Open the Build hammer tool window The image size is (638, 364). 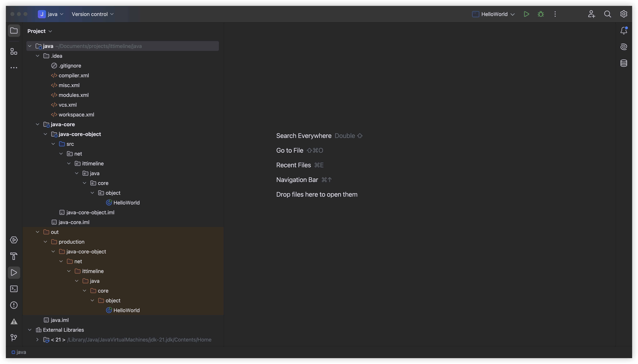point(14,256)
